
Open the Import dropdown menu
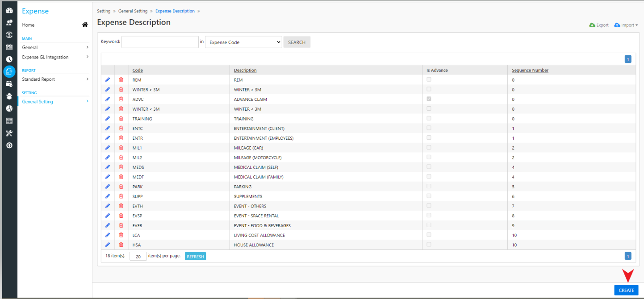point(626,25)
